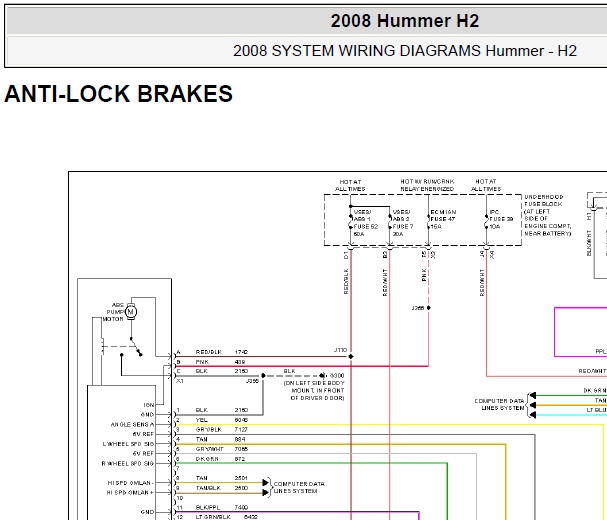Click the splice dot on the BLK 2150 wire

(263, 376)
